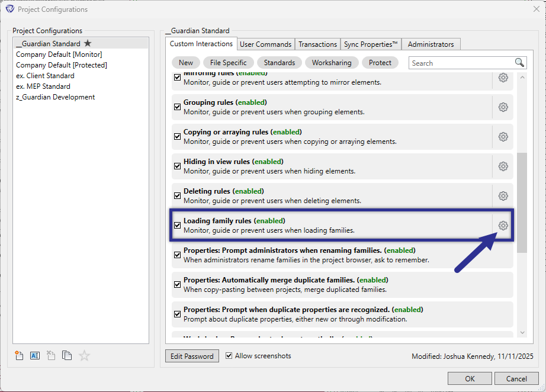Open settings gear for Deleting rules

coord(503,196)
